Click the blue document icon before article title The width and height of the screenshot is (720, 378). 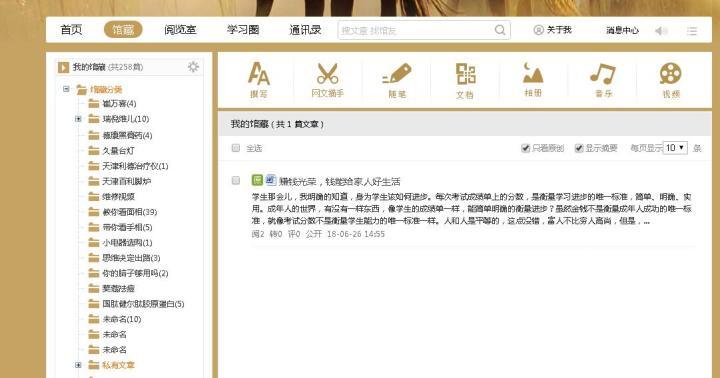[271, 180]
